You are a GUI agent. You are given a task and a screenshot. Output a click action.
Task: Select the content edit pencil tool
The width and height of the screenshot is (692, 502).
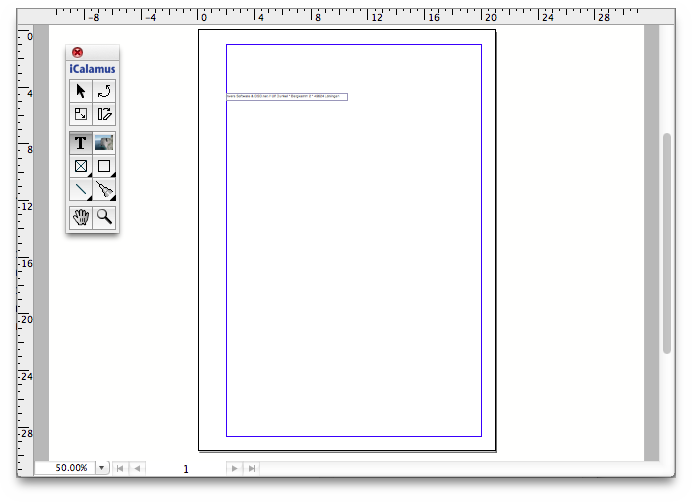pos(104,114)
